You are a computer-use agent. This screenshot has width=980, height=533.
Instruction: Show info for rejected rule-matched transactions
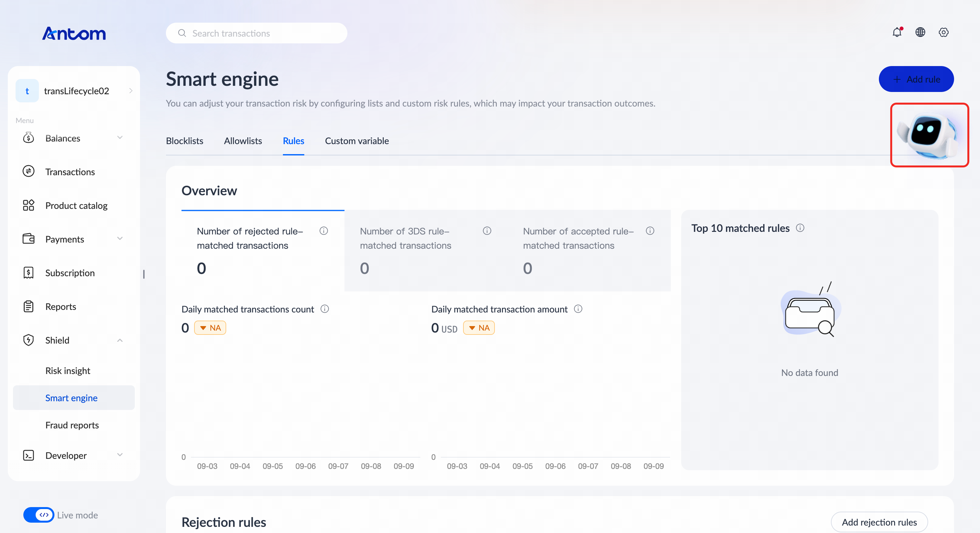pos(324,231)
